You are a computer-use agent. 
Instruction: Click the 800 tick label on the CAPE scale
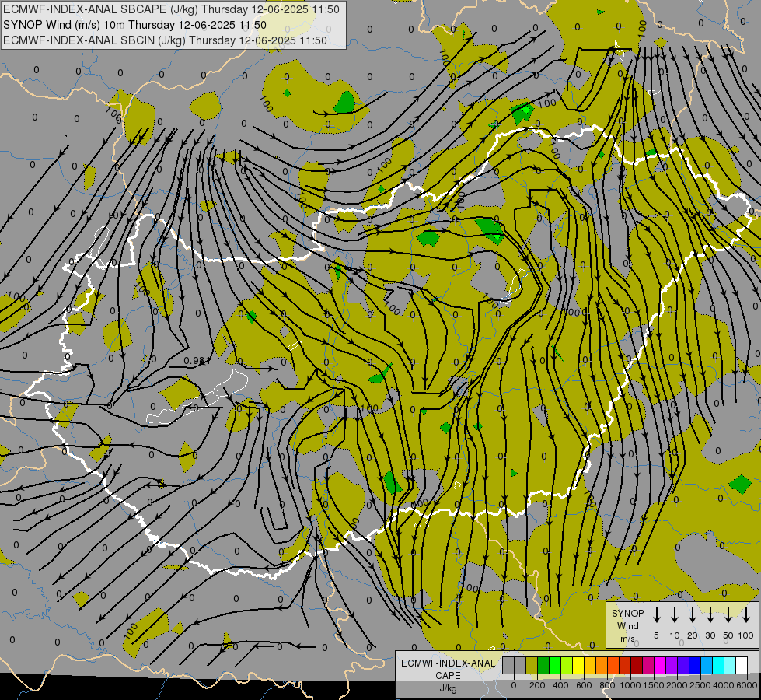coord(607,685)
